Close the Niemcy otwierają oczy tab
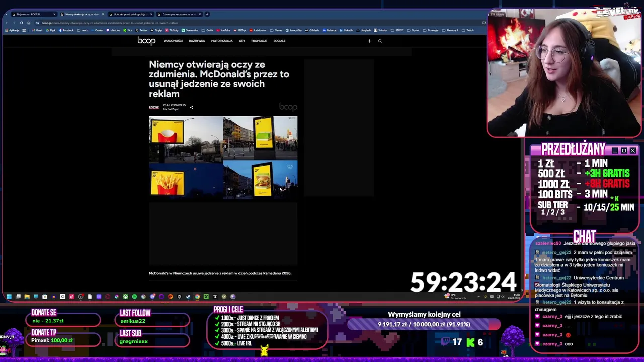Viewport: 644px width, 362px height. (103, 14)
